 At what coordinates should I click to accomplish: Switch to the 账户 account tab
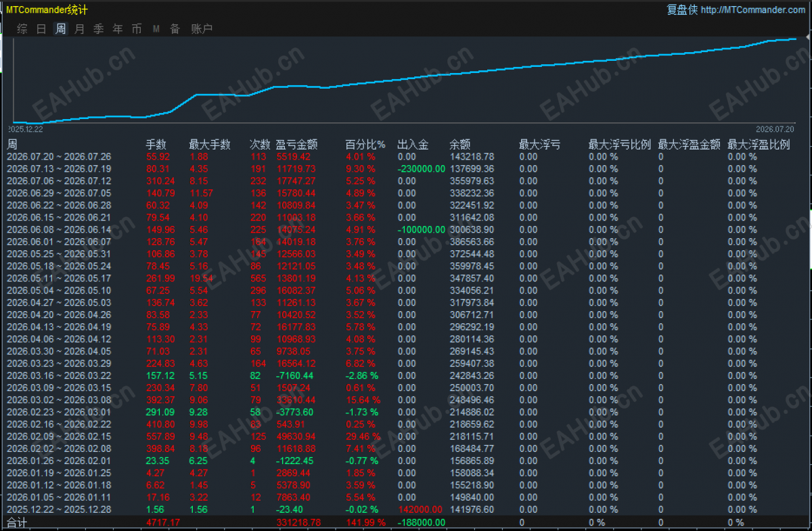click(202, 28)
